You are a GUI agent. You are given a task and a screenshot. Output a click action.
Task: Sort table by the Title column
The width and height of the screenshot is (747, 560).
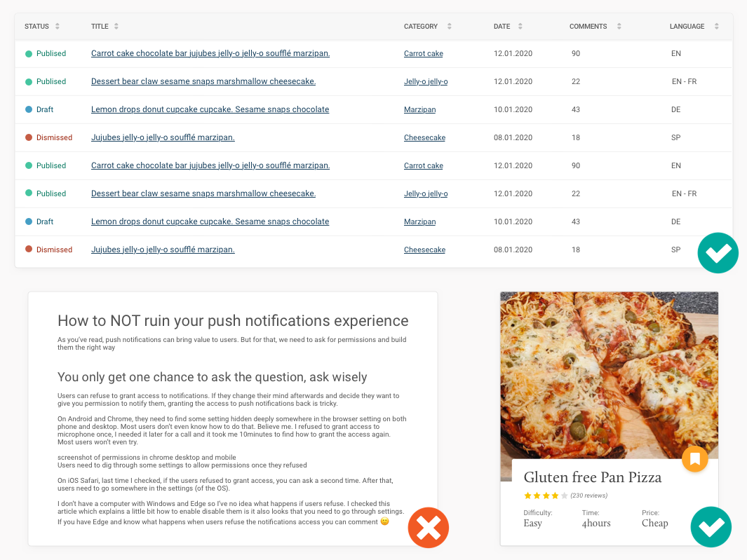116,27
